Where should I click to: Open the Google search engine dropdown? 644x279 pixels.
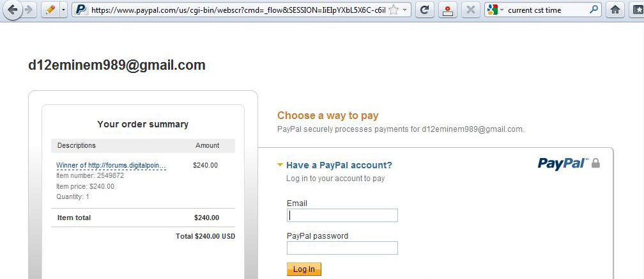pos(495,10)
